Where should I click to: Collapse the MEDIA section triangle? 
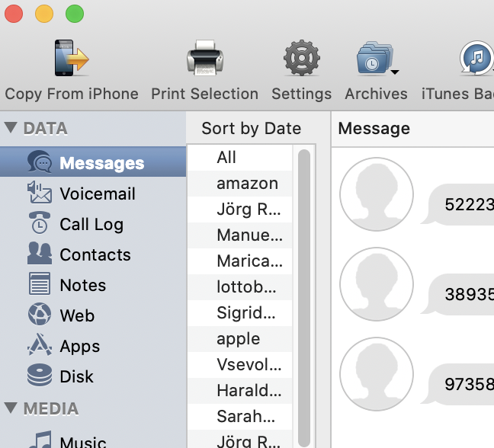tap(11, 408)
